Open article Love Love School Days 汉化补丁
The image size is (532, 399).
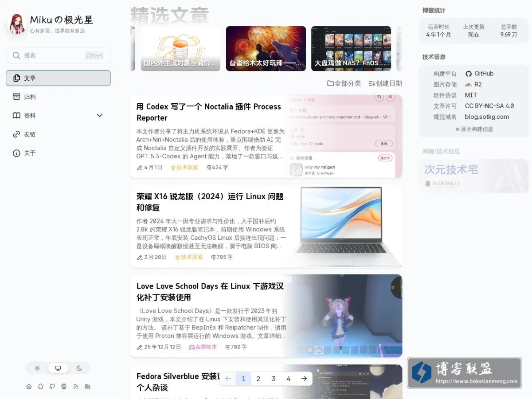pyautogui.click(x=210, y=292)
